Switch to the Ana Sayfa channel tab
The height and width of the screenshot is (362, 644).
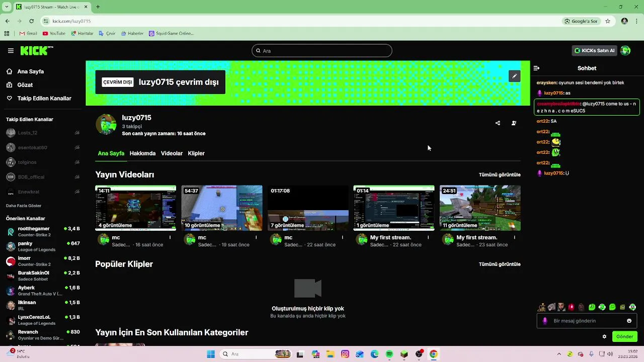(x=111, y=153)
